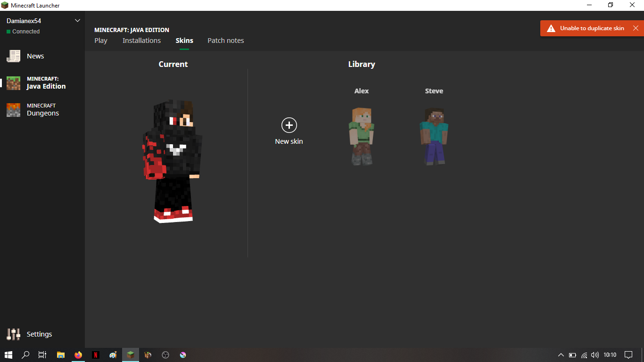
Task: Open Minecraft Dungeons in the sidebar
Action: click(42, 110)
